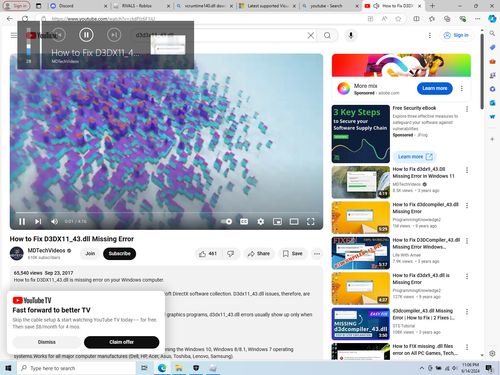This screenshot has height=375, width=500.
Task: Pause media in the overlay popup
Action: (86, 35)
